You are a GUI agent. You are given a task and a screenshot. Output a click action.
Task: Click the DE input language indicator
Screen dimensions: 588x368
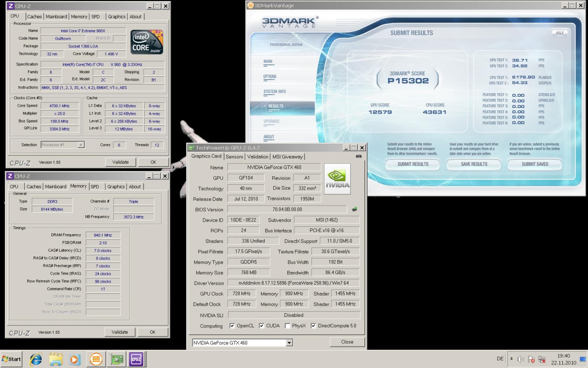(500, 359)
